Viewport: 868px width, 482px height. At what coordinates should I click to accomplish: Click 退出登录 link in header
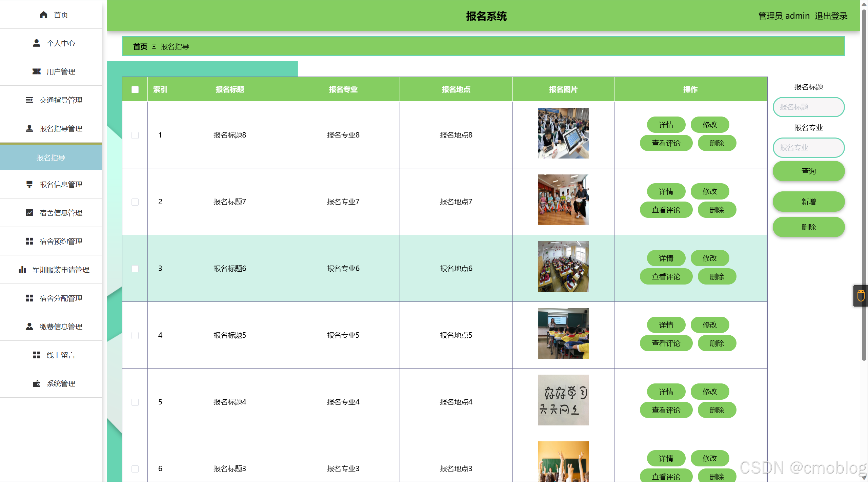831,16
